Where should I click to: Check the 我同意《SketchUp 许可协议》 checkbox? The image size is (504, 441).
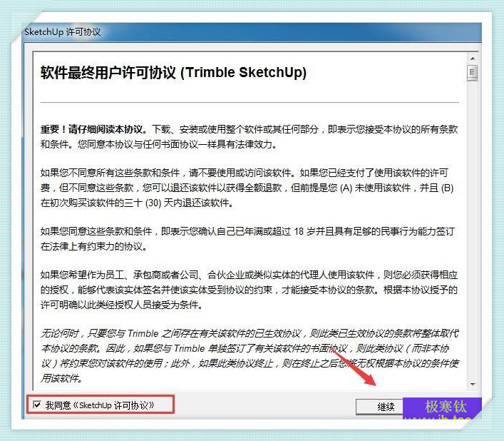(x=37, y=405)
